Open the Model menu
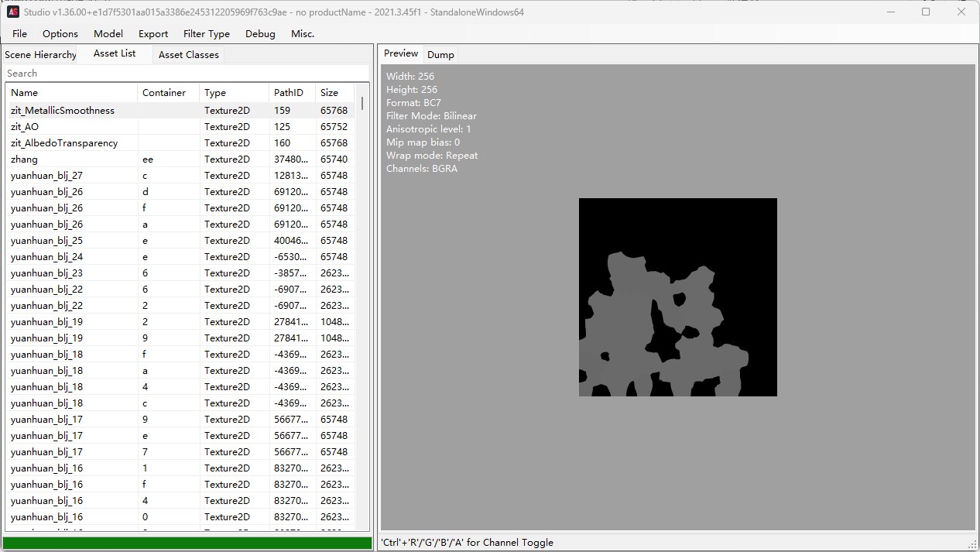The height and width of the screenshot is (552, 980). coord(108,34)
